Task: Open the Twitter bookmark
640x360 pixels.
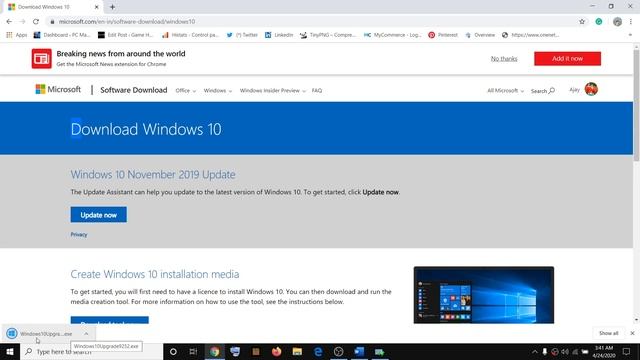Action: (242, 35)
